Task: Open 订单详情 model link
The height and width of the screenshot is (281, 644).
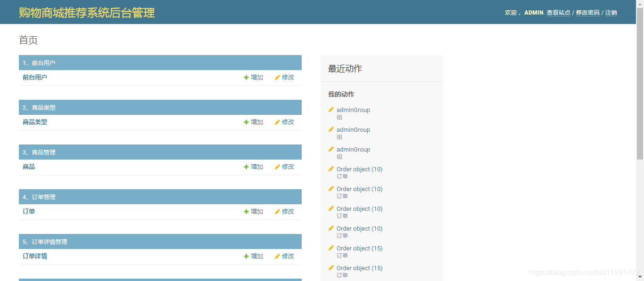Action: (35, 256)
